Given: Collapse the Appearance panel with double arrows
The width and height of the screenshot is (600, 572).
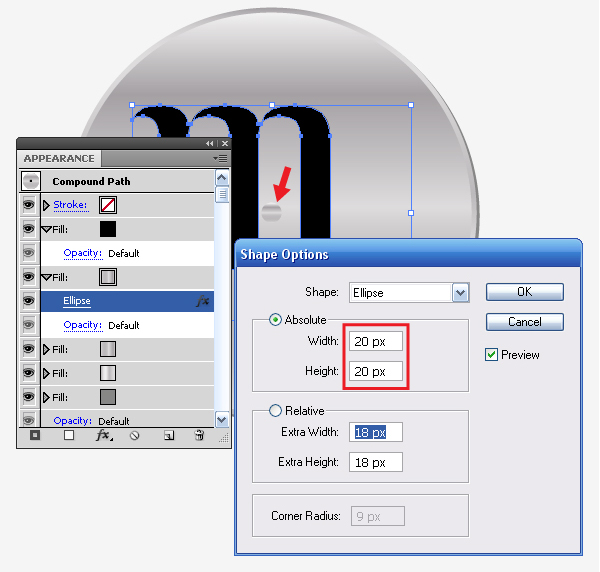Looking at the screenshot, I should pos(210,143).
